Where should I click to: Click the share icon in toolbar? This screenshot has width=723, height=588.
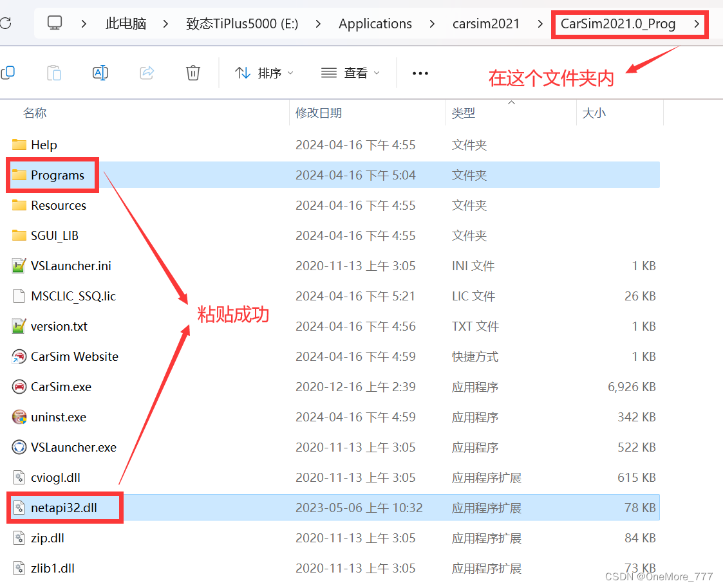tap(147, 73)
